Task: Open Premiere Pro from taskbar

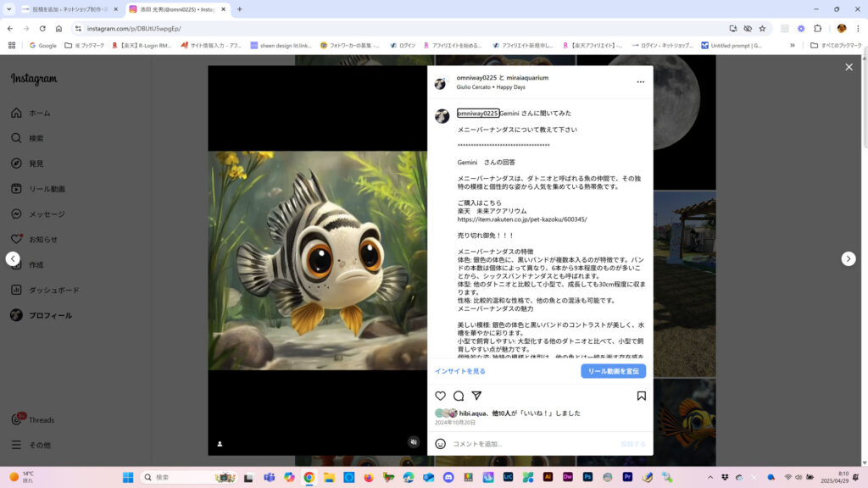Action: (627, 477)
